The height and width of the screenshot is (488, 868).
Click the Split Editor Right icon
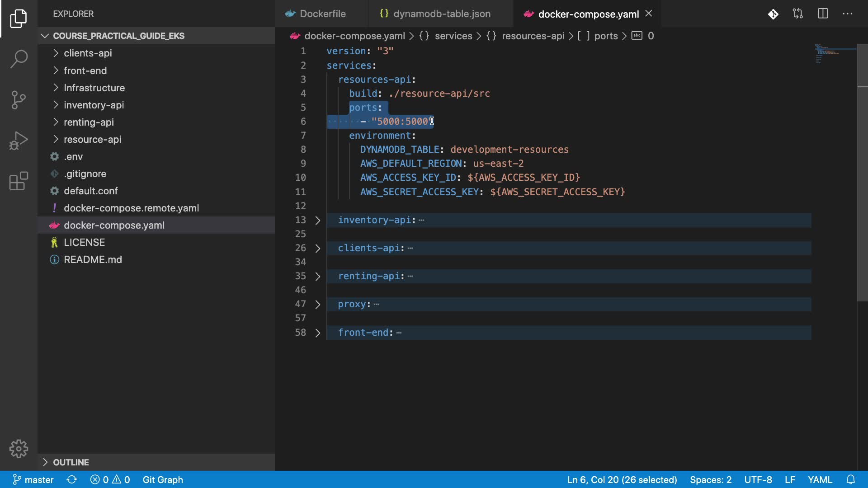tap(823, 14)
